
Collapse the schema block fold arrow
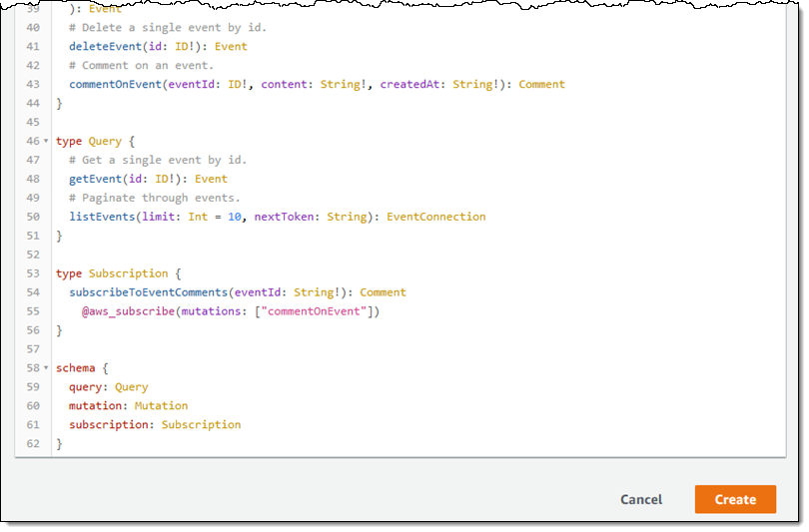(46, 368)
